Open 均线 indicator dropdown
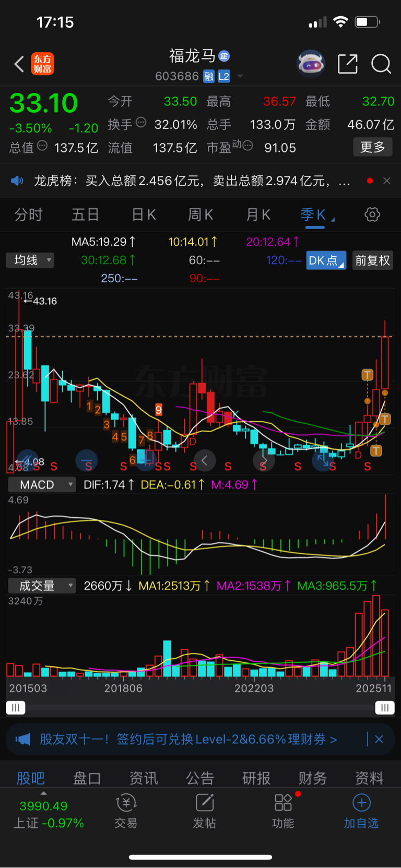Viewport: 401px width, 868px height. (x=30, y=260)
